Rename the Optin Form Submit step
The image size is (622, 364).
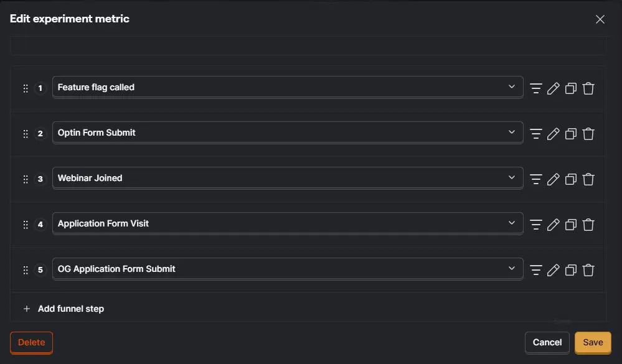click(554, 134)
